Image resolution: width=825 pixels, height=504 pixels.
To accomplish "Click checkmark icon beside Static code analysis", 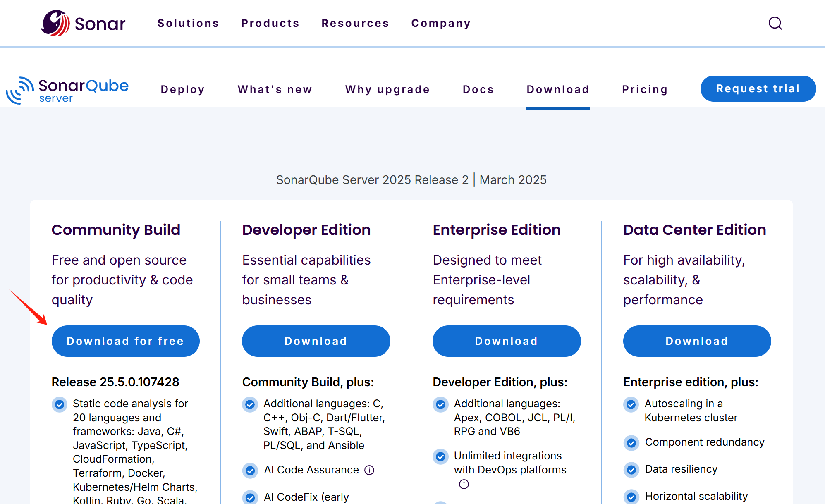I will [x=60, y=404].
